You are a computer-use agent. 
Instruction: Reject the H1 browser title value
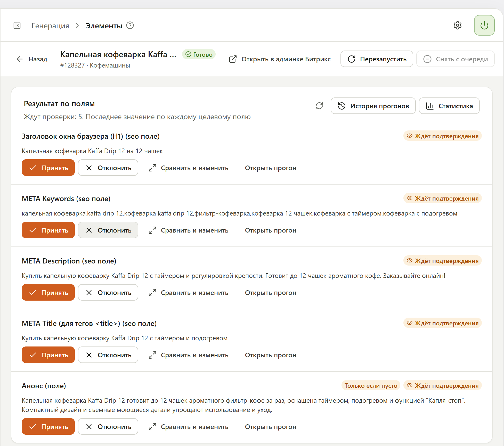[108, 168]
